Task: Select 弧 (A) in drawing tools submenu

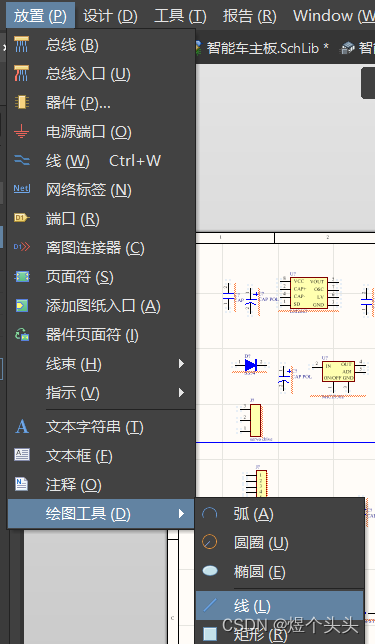Action: pos(280,513)
